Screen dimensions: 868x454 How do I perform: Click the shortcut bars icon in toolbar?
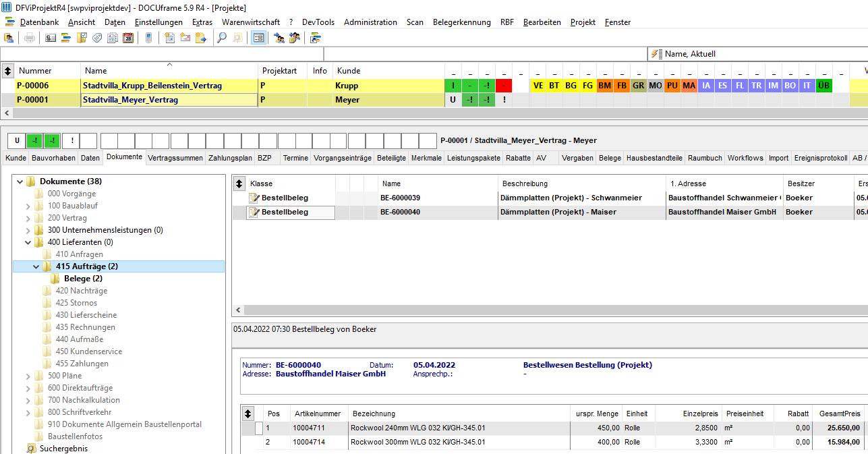(315, 38)
